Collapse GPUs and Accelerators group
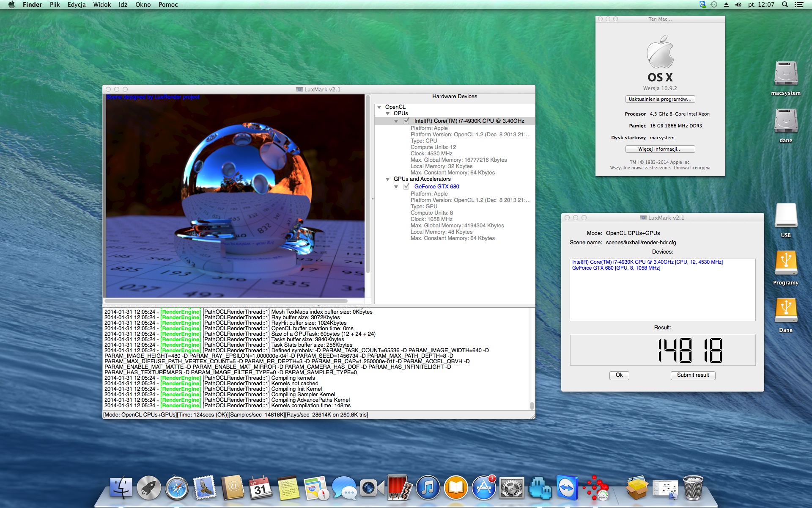This screenshot has height=508, width=812. (388, 179)
